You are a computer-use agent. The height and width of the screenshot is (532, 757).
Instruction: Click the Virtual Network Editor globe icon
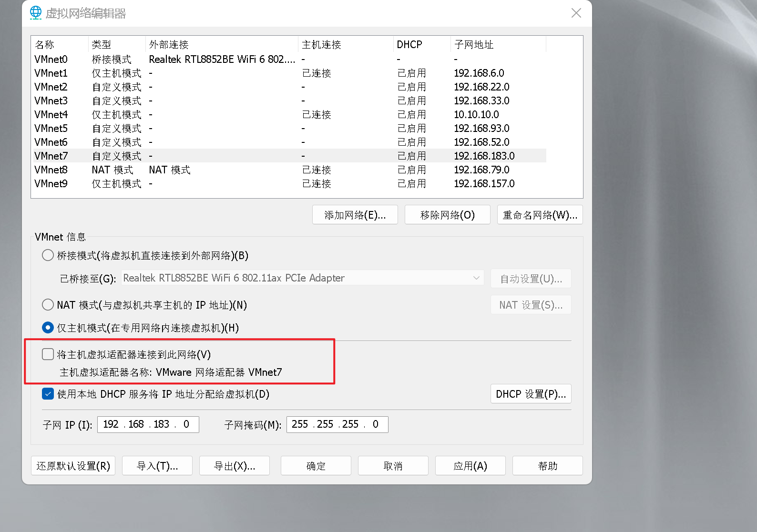click(x=36, y=13)
